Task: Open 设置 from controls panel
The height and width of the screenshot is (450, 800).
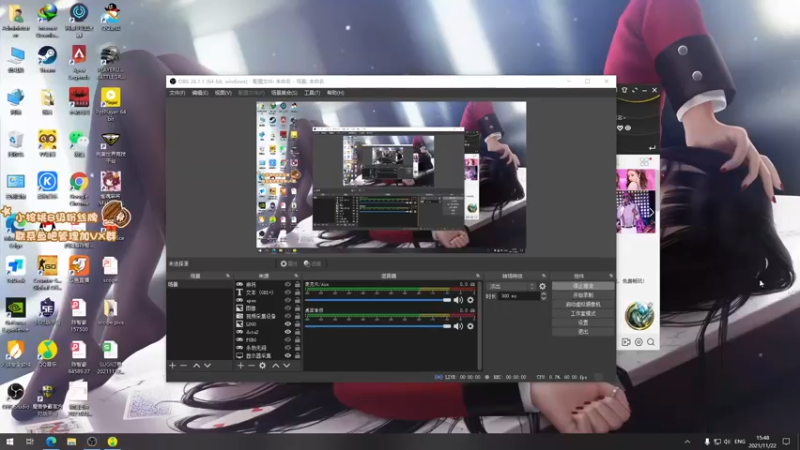Action: tap(583, 322)
